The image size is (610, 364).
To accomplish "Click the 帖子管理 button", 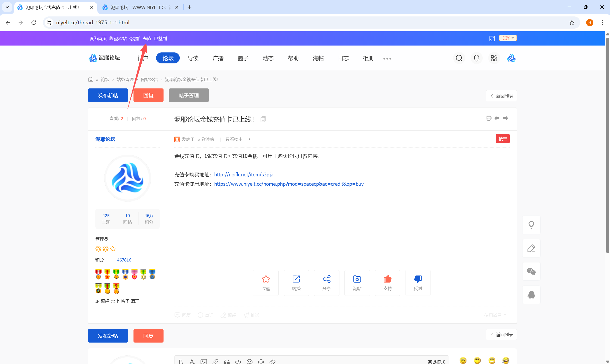I will (189, 95).
